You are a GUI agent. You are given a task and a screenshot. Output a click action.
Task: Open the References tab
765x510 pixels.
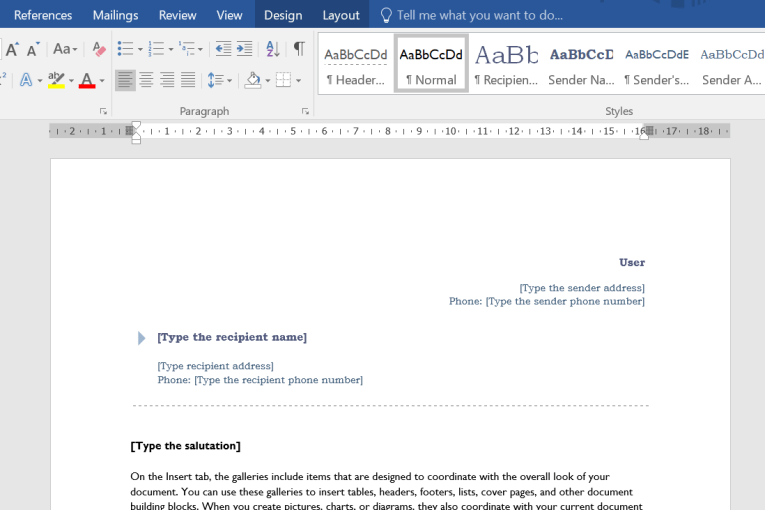click(43, 15)
